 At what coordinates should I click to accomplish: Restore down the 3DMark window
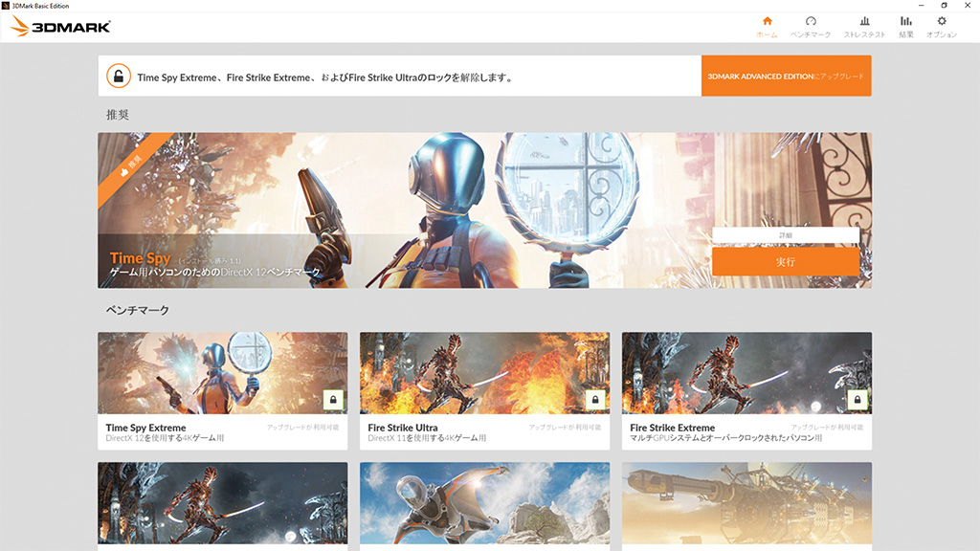tap(944, 5)
